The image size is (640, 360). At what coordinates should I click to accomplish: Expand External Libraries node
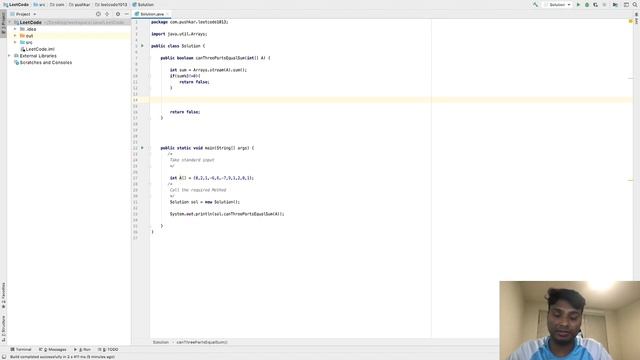point(10,56)
